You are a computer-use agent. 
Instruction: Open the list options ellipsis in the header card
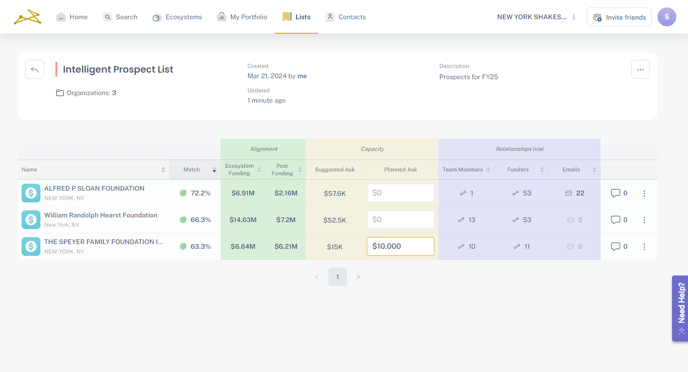(640, 70)
